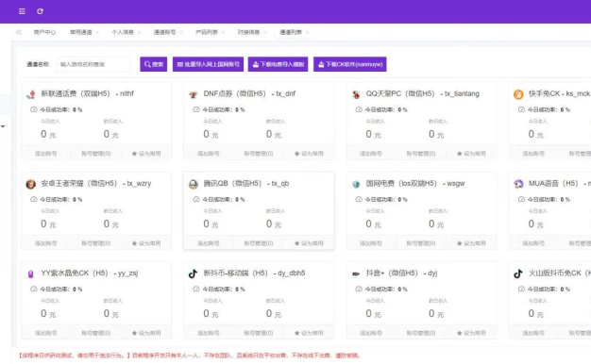Open 账号管理(0) on the tx_wzry card
591x364 pixels.
(x=96, y=243)
